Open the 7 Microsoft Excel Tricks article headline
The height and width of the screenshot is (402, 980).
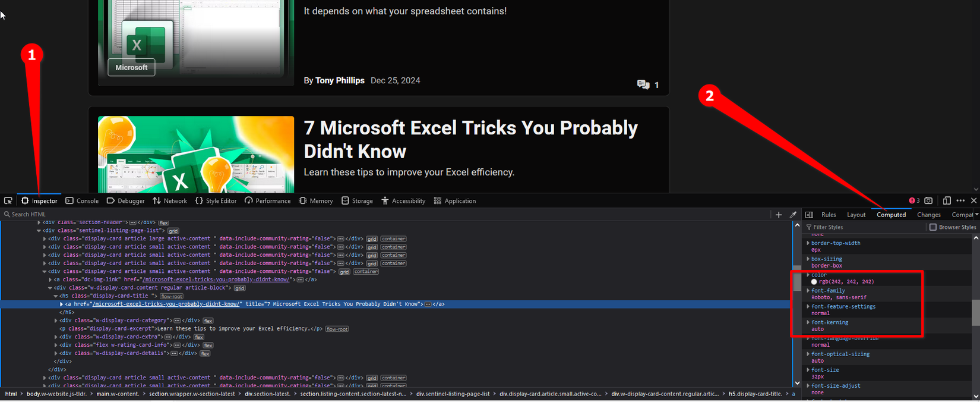(470, 139)
